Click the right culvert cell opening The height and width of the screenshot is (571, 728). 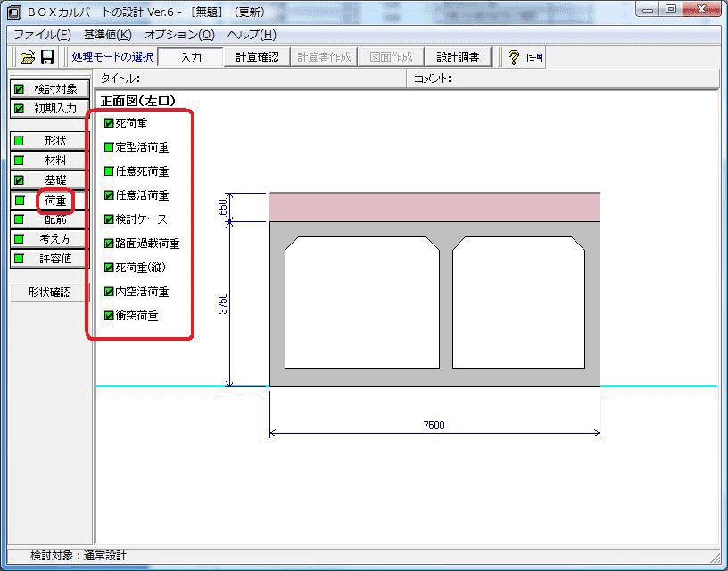(518, 302)
